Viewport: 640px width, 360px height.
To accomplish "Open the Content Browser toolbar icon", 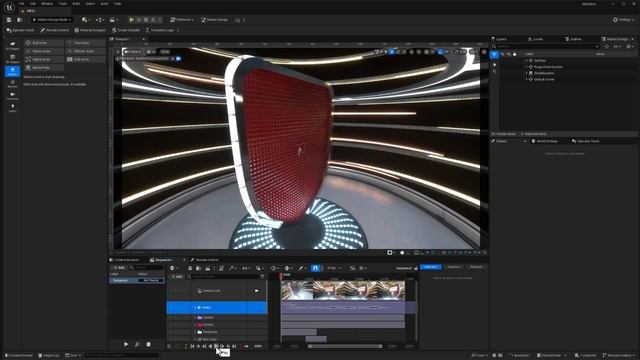I will 20,20.
